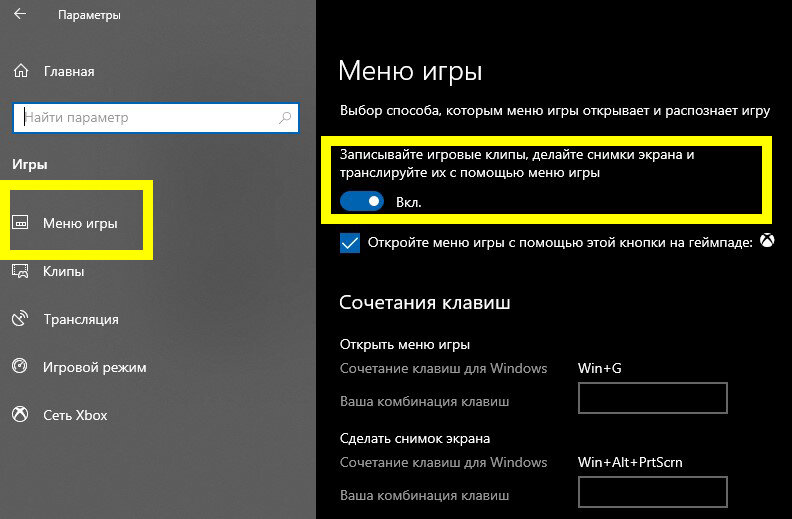Image resolution: width=792 pixels, height=519 pixels.
Task: Click the Сеть Xbox logo icon
Action: click(x=20, y=414)
